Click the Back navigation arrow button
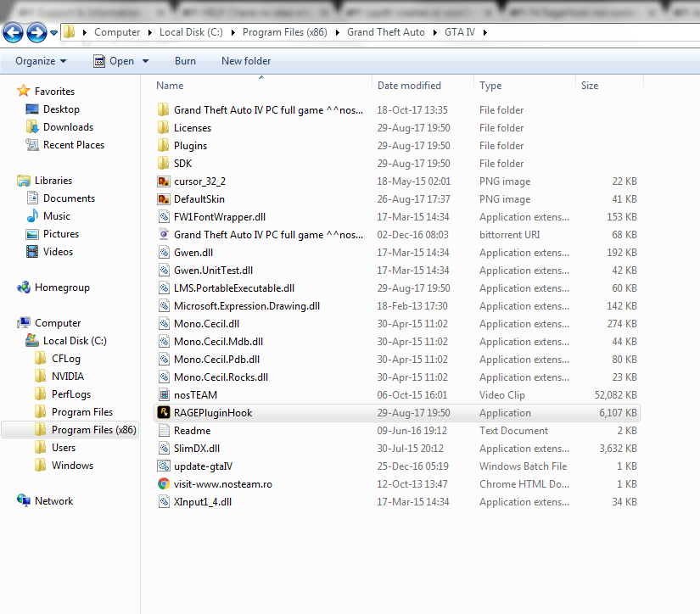The width and height of the screenshot is (700, 614). point(13,32)
